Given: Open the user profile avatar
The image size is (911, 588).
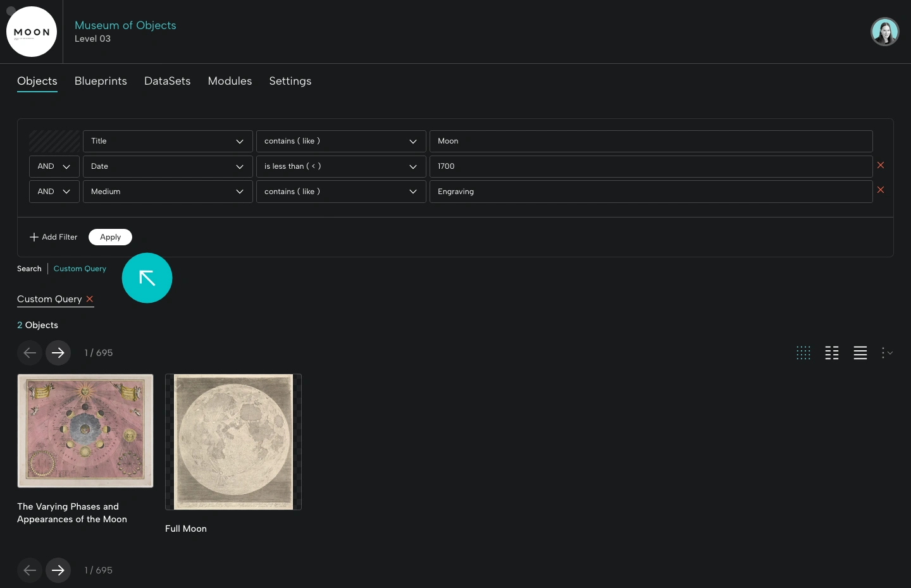Looking at the screenshot, I should (x=884, y=31).
